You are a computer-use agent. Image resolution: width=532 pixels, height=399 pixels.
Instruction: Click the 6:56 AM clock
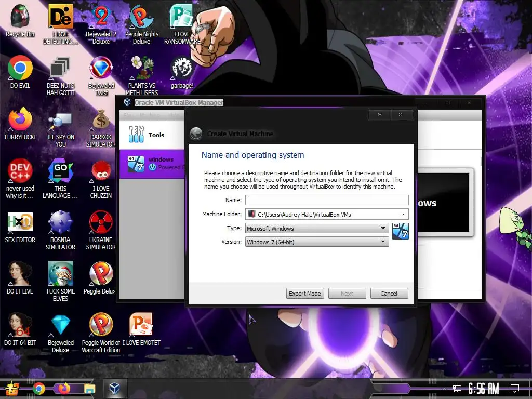(x=484, y=389)
